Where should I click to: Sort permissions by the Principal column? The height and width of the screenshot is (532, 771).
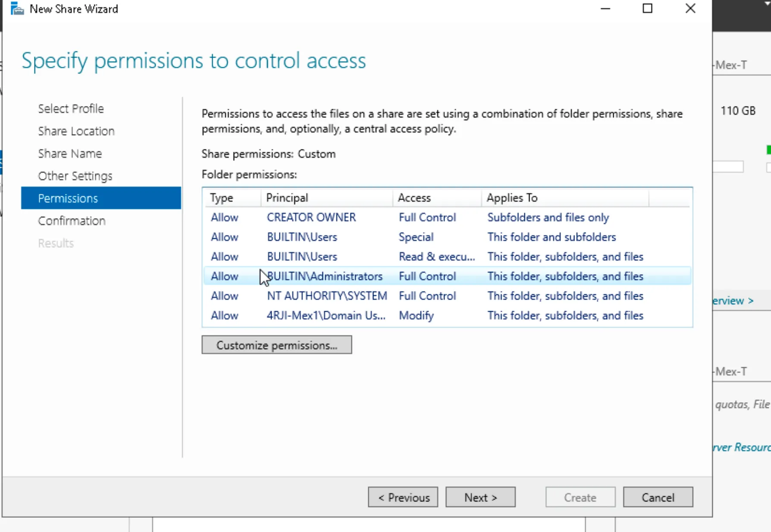pos(287,197)
